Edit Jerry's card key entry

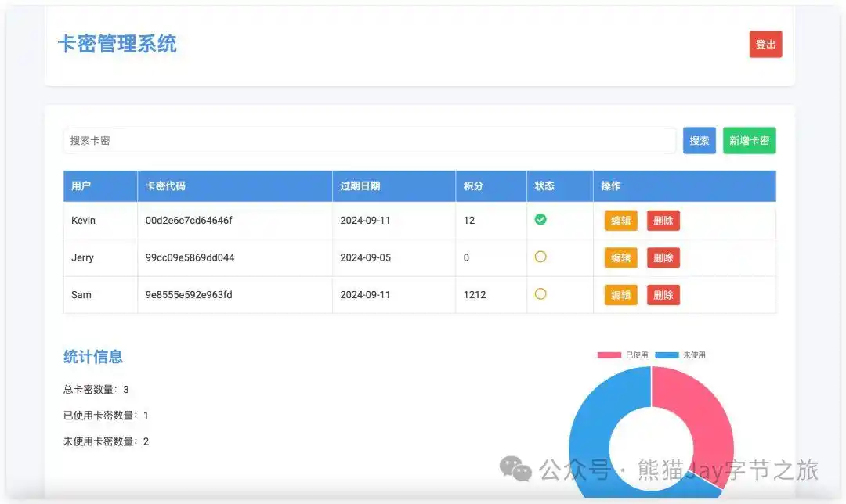(x=620, y=257)
